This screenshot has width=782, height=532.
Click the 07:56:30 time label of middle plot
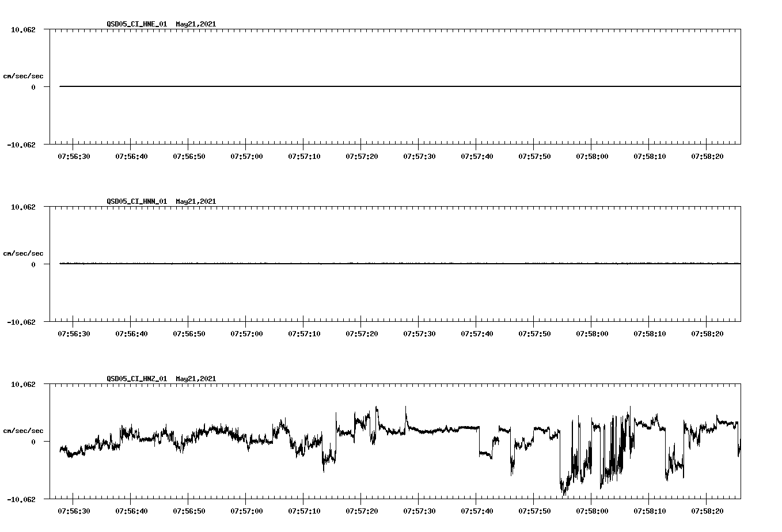pyautogui.click(x=73, y=333)
